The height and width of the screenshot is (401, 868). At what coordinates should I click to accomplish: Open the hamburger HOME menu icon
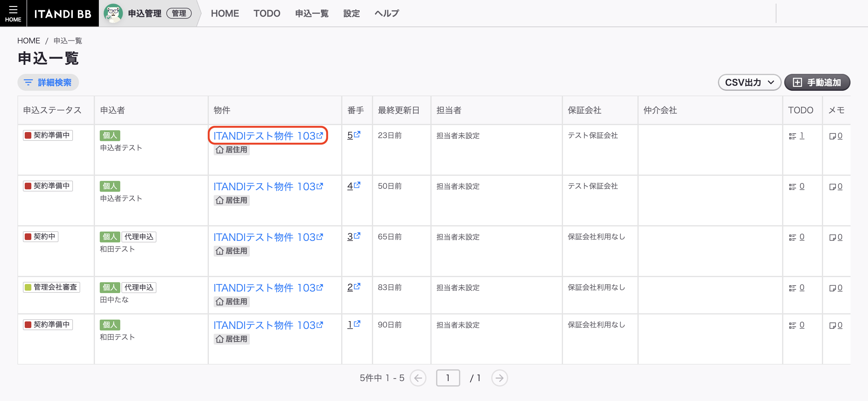13,13
